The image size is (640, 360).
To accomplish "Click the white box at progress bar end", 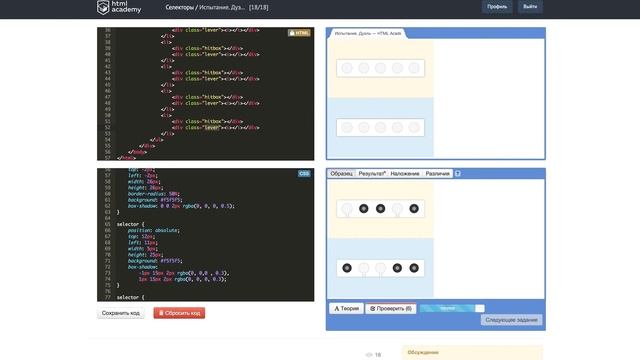I will tap(480, 309).
